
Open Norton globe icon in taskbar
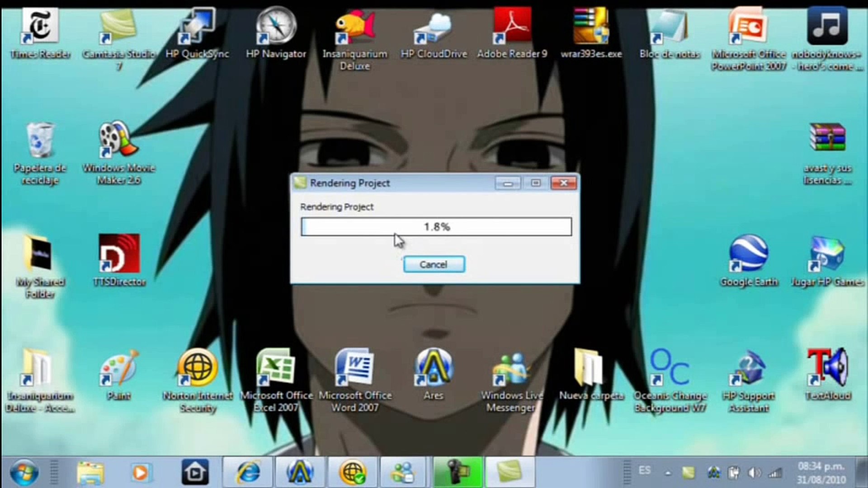point(353,473)
